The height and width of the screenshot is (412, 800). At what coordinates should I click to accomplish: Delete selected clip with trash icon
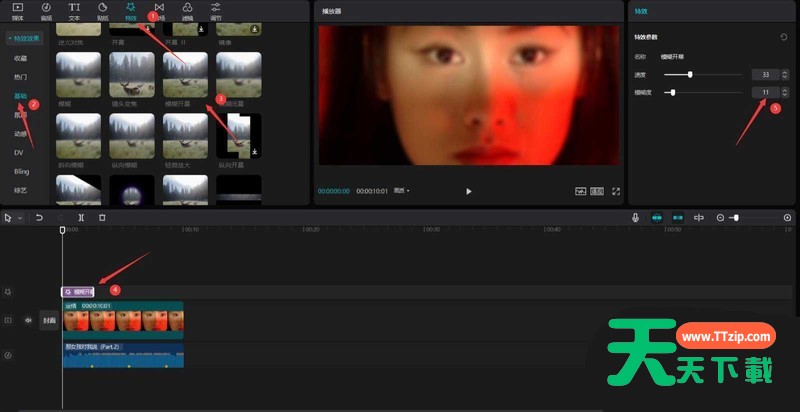pos(102,217)
